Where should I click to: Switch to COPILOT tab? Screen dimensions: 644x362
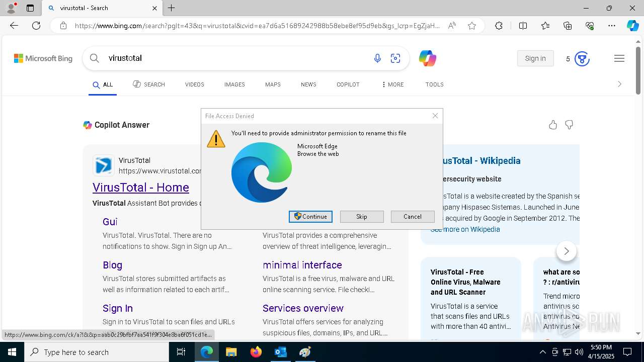(x=348, y=84)
